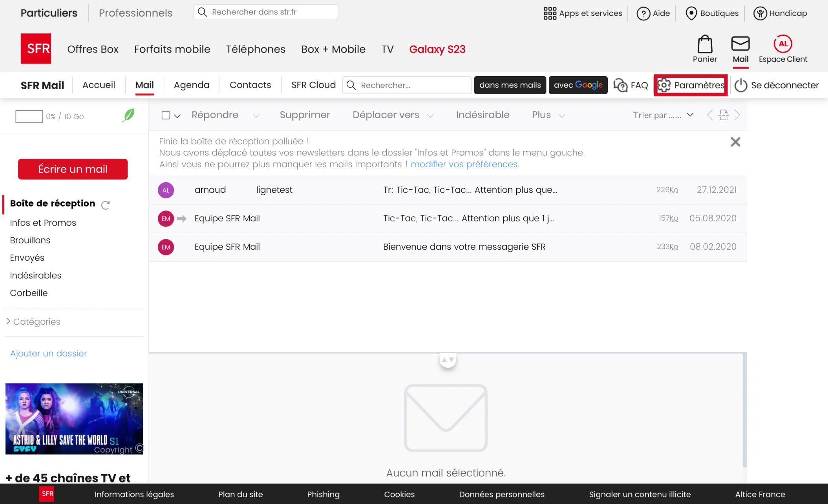
Task: Switch to the Agenda tab
Action: pyautogui.click(x=192, y=85)
